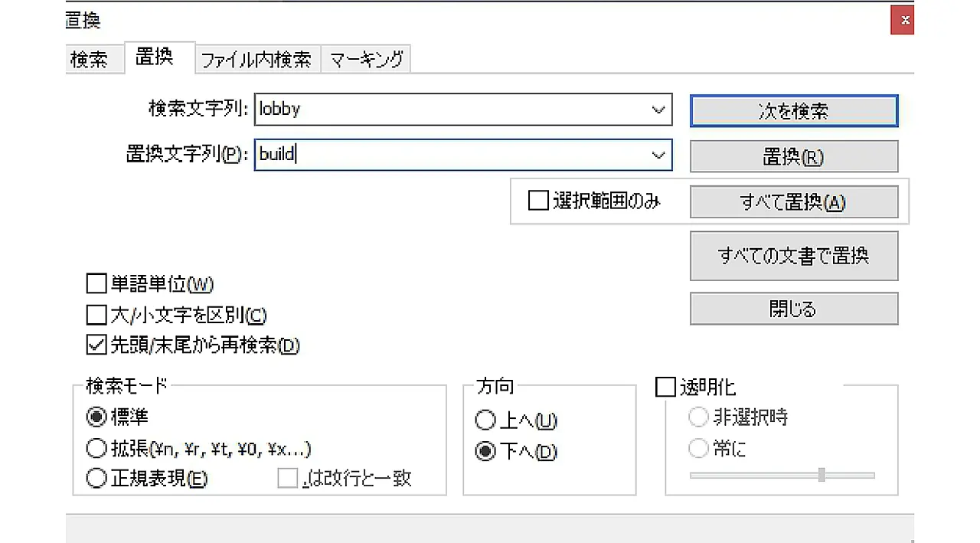Enable 大/小文字を区別(C) checkbox
Viewport: 980px width, 543px height.
click(96, 315)
